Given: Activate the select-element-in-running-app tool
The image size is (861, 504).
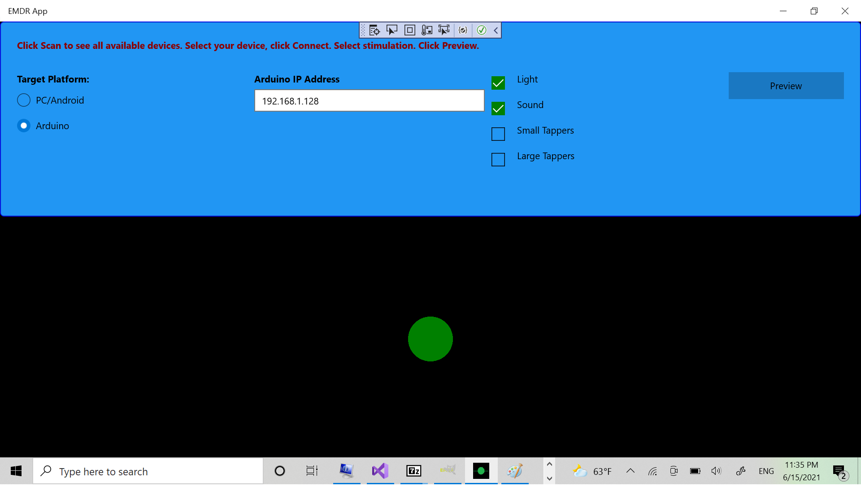Looking at the screenshot, I should [444, 30].
